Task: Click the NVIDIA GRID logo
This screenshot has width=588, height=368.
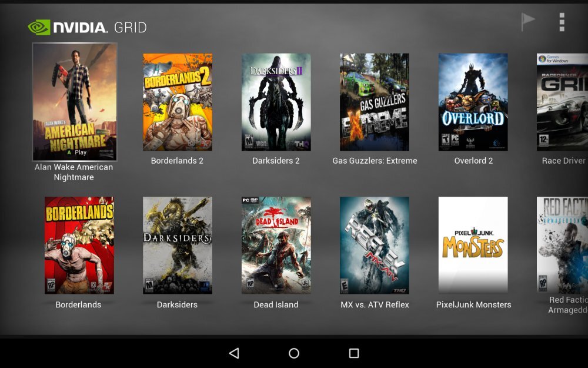Action: coord(87,26)
